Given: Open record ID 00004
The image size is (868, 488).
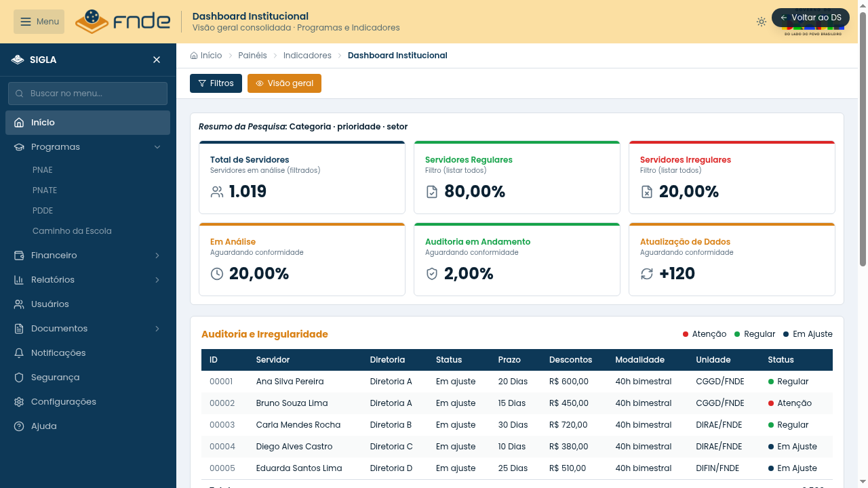Looking at the screenshot, I should coord(222,447).
